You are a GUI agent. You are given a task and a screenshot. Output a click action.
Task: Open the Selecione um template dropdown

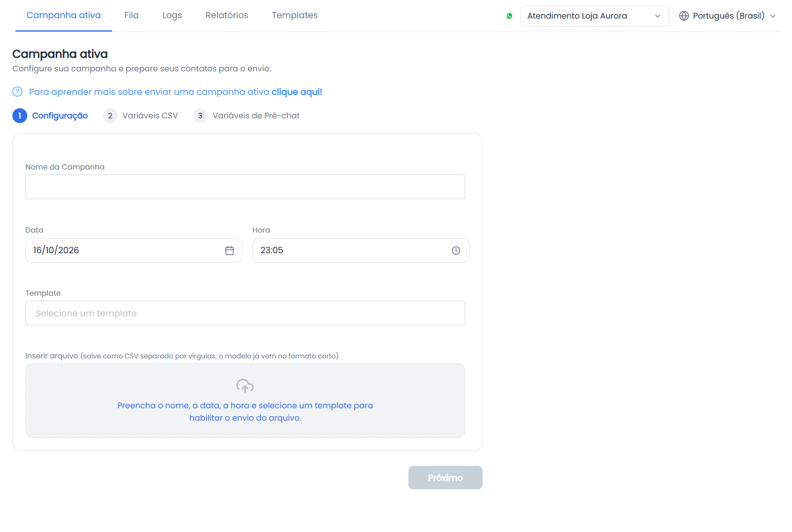point(245,313)
